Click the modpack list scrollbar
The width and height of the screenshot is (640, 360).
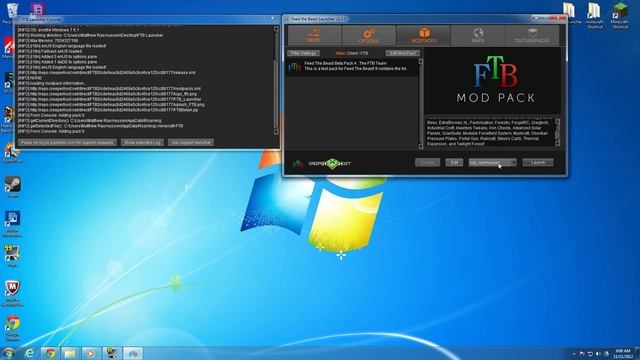(x=421, y=104)
